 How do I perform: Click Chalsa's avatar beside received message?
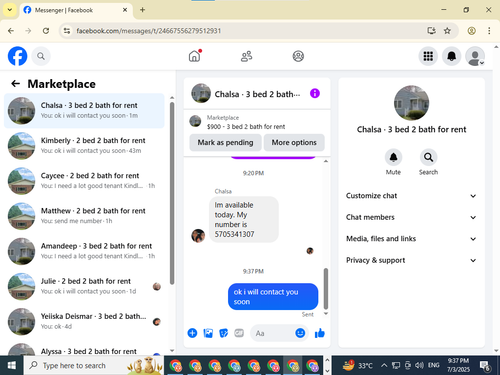pyautogui.click(x=198, y=236)
